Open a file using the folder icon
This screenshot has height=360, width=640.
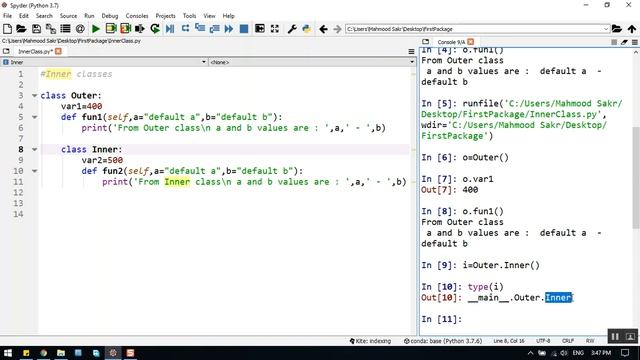(x=21, y=29)
